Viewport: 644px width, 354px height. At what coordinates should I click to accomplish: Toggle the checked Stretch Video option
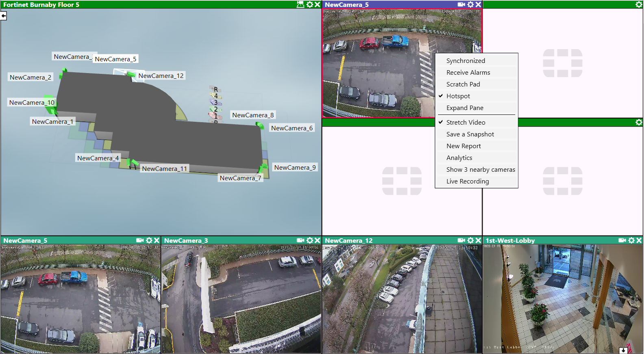(x=477, y=123)
